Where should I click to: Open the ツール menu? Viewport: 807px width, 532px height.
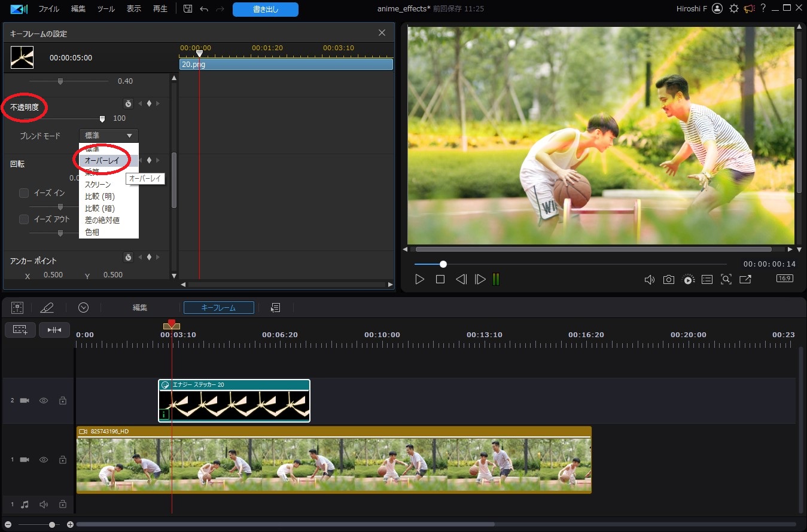106,9
